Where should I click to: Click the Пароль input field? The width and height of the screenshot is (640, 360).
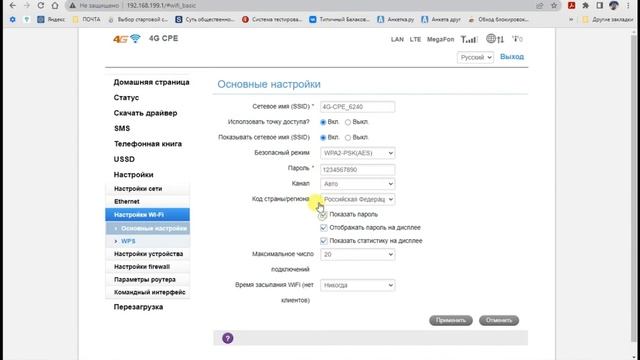tap(358, 170)
